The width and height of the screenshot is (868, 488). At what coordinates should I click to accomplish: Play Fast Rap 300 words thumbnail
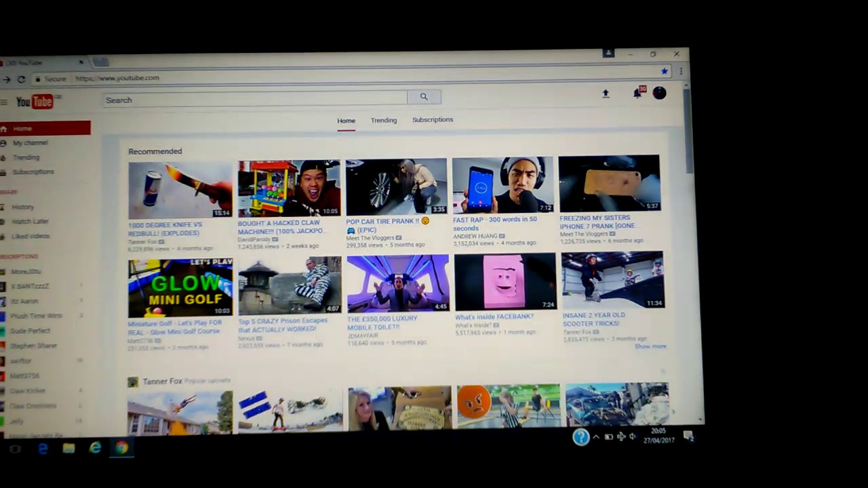[502, 185]
